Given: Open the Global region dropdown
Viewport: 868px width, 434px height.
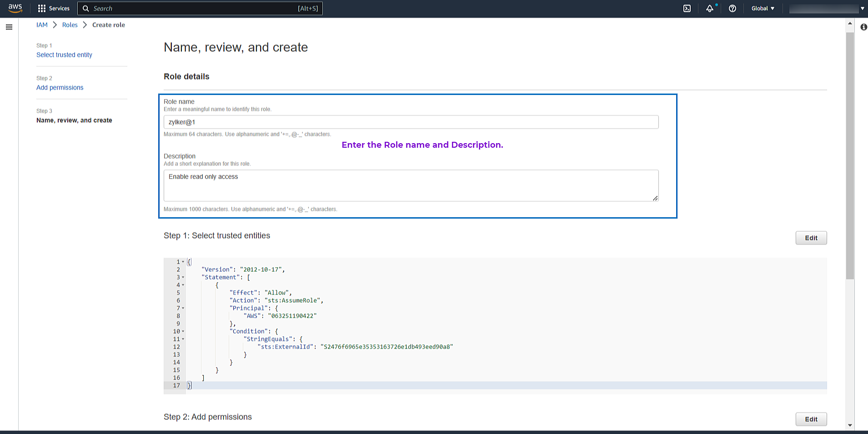Looking at the screenshot, I should (763, 8).
